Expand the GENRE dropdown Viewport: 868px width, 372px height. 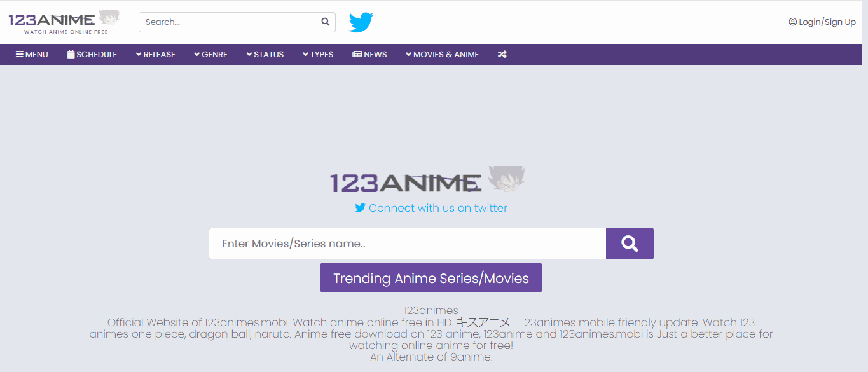(210, 55)
